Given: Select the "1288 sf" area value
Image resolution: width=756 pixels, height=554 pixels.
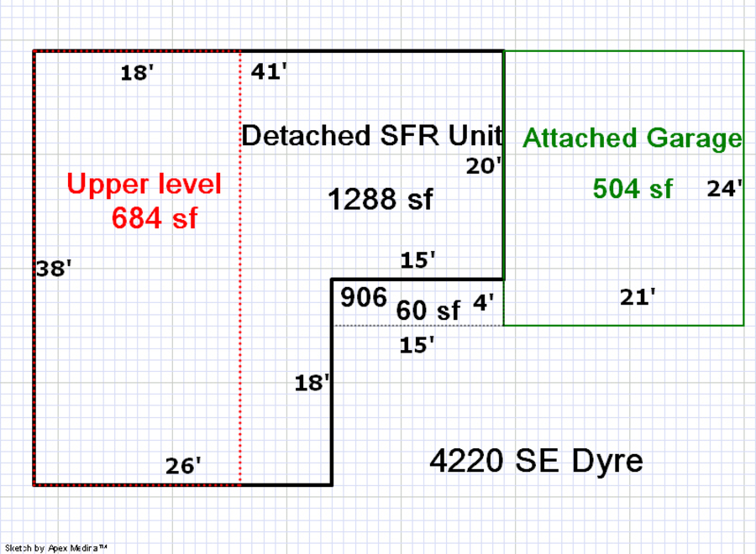Looking at the screenshot, I should pyautogui.click(x=380, y=200).
